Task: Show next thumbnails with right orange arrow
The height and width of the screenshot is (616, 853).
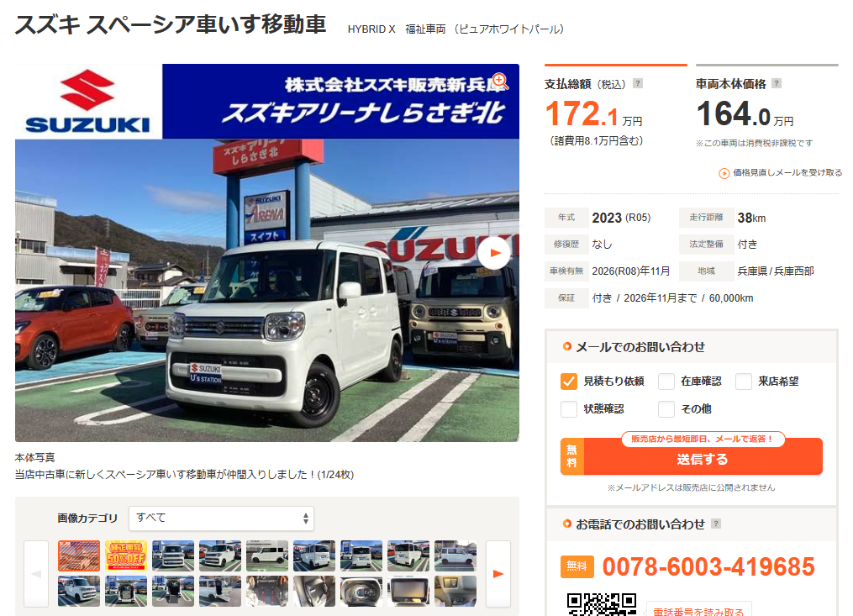Action: 498,573
